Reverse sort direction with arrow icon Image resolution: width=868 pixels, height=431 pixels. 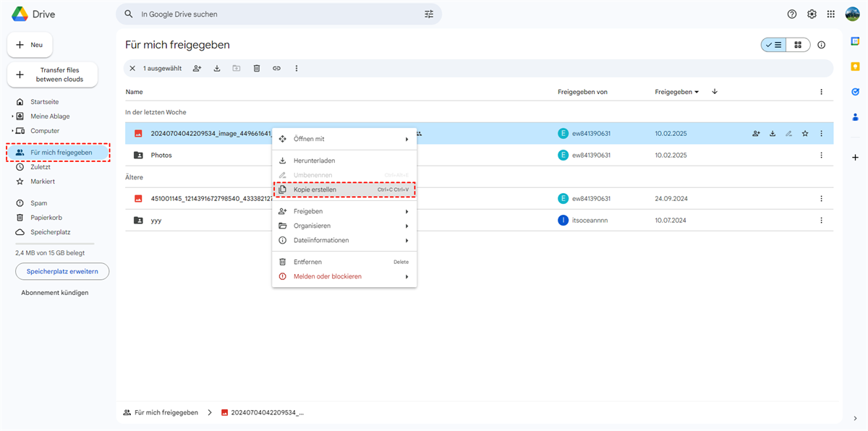coord(715,92)
